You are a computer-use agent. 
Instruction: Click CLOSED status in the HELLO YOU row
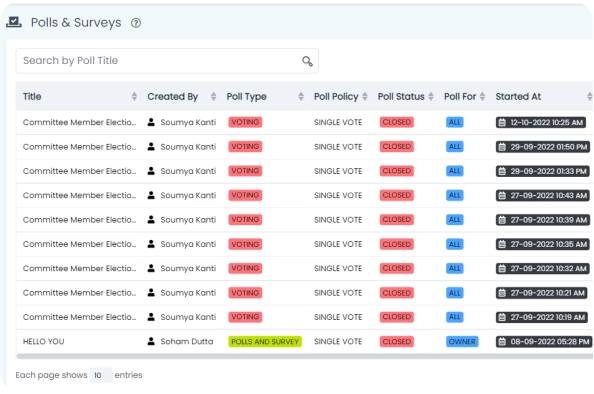point(397,341)
